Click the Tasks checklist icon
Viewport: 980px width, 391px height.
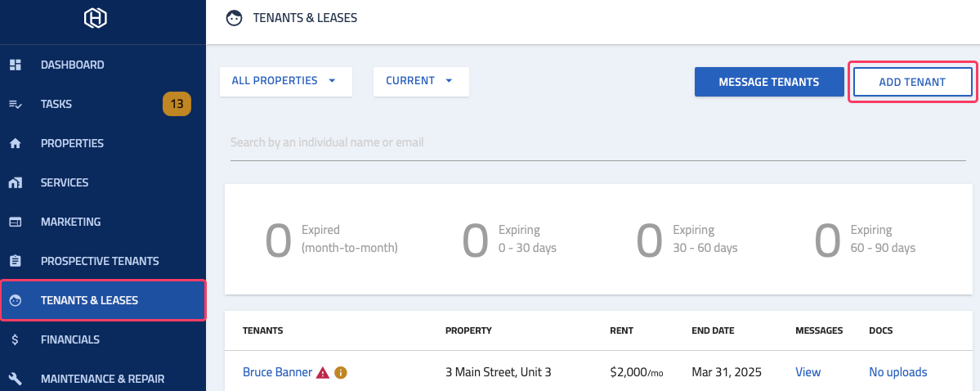[16, 104]
